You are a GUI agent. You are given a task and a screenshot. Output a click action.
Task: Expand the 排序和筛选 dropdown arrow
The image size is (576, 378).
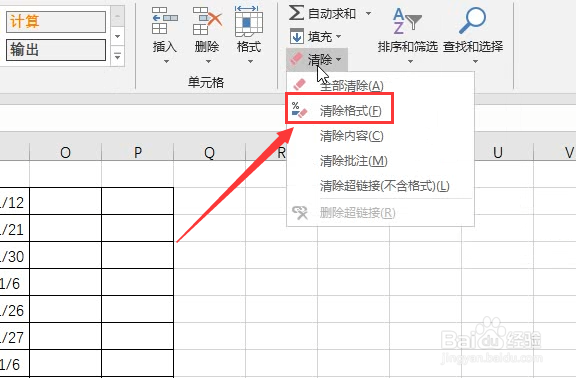coord(410,62)
